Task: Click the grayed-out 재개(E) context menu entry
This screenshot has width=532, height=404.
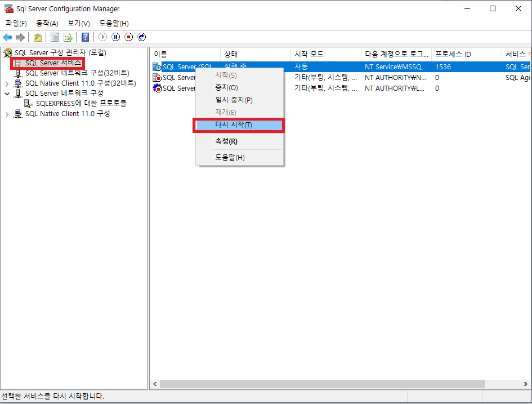Action: coord(239,112)
